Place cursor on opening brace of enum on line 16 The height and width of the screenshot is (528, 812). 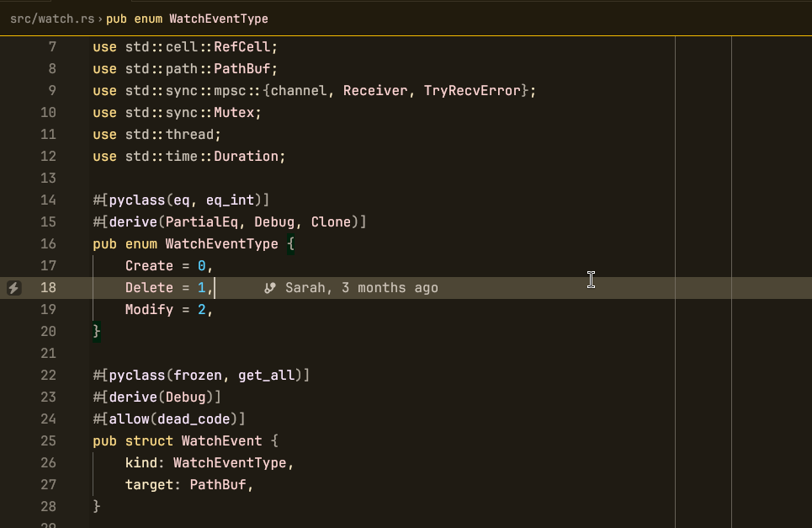[x=290, y=243]
